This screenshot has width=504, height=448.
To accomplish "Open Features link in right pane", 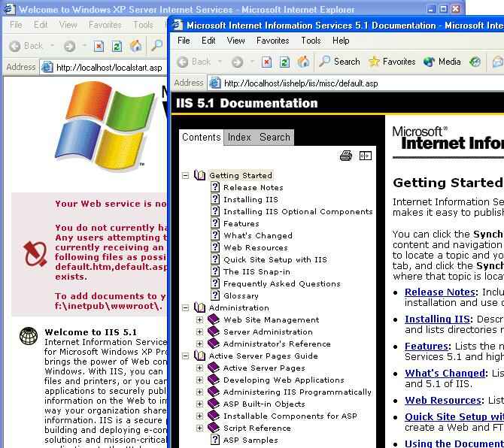I will [x=427, y=347].
